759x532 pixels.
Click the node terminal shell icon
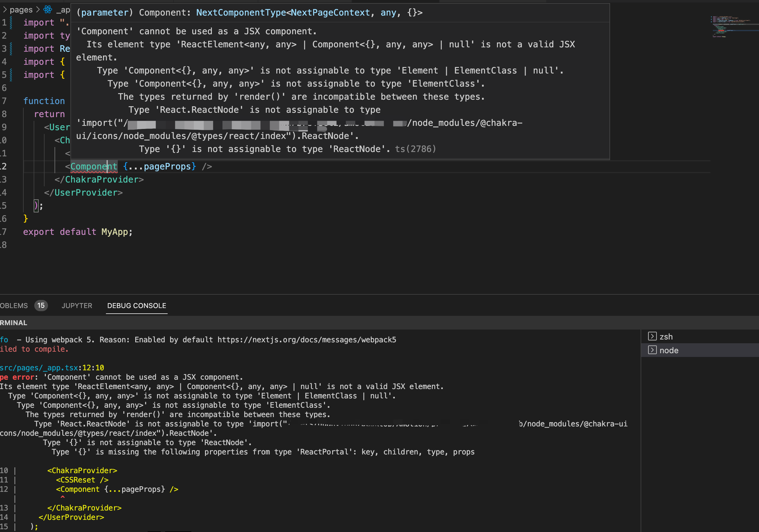[652, 350]
